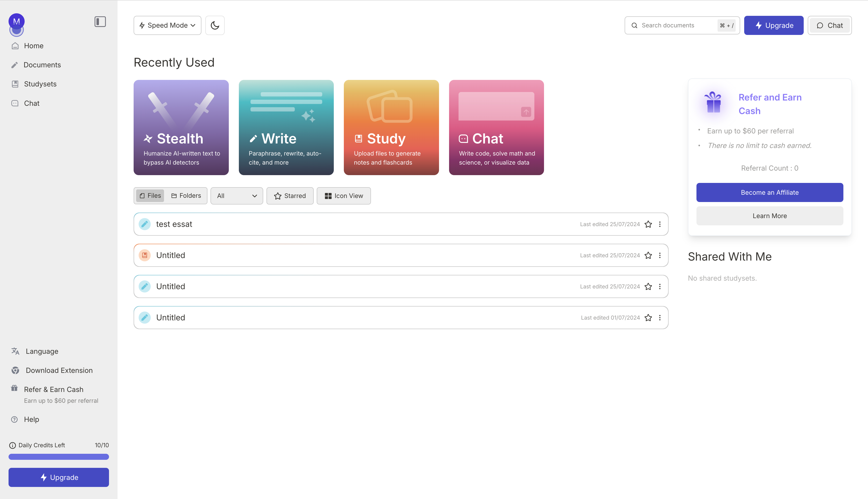Click Become an Affiliate button
868x499 pixels.
[769, 193]
